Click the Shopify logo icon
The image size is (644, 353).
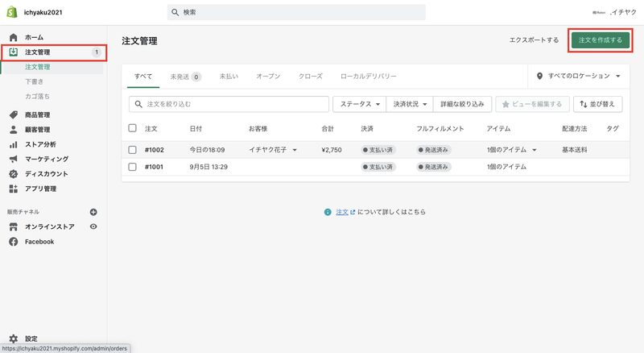pyautogui.click(x=12, y=12)
